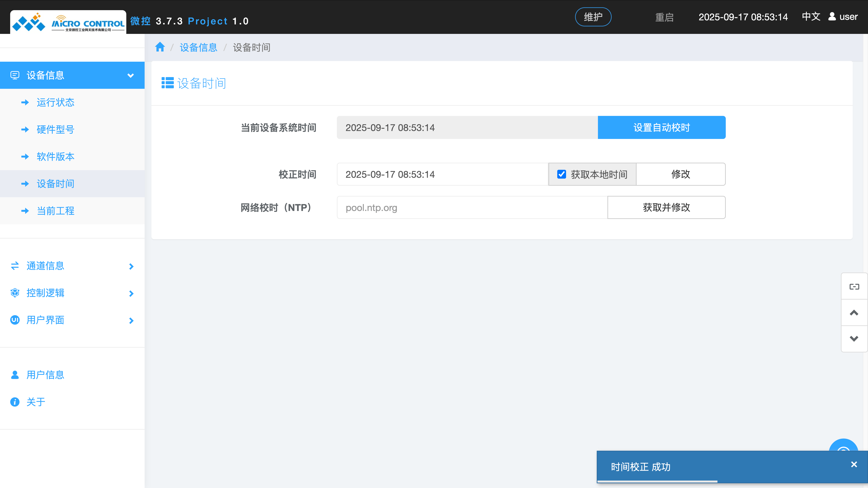Click the 获取并修改 button
The image size is (868, 488).
pyautogui.click(x=666, y=207)
